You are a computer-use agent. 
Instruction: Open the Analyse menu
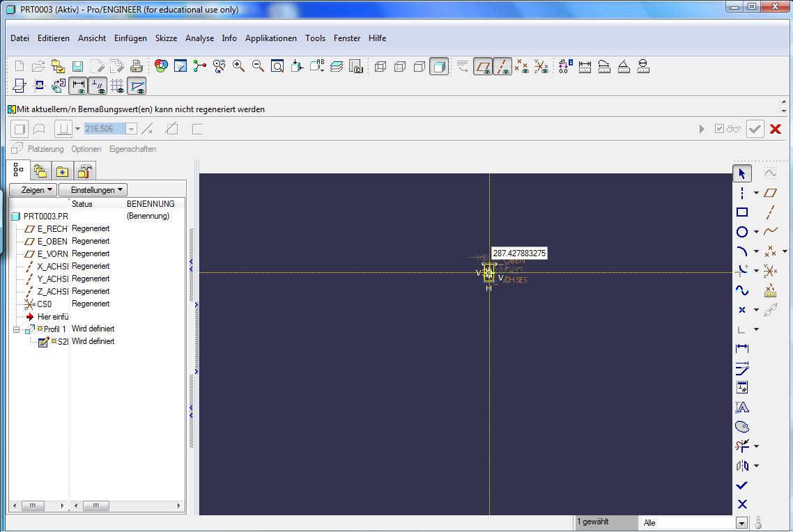pos(199,38)
